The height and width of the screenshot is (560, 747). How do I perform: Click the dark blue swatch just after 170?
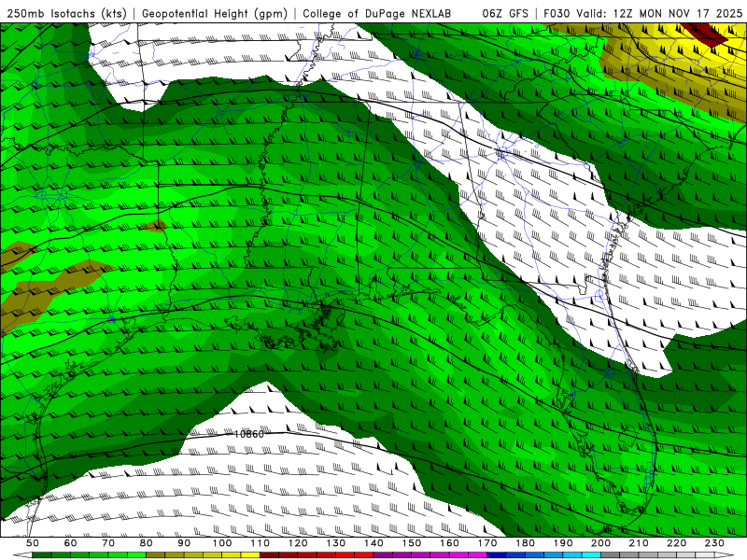click(x=497, y=555)
